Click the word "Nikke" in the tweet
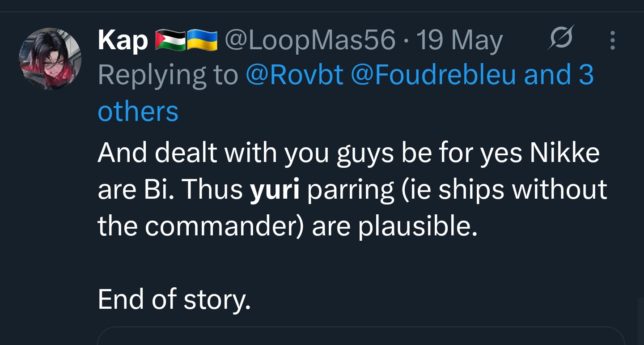Viewport: 644px width, 345px height. [x=564, y=153]
